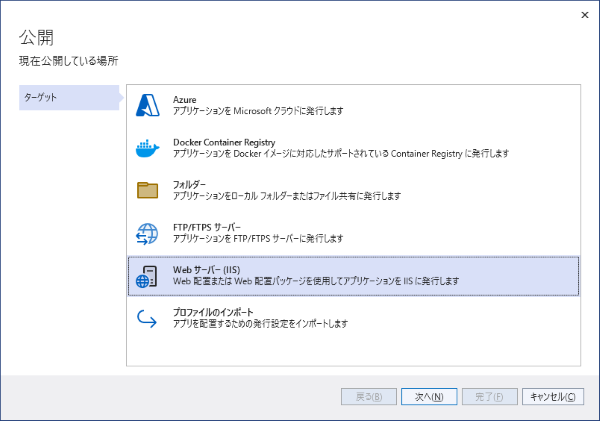The image size is (600, 421).
Task: Select the FTP/FTPS サーバー label
Action: coord(207,227)
